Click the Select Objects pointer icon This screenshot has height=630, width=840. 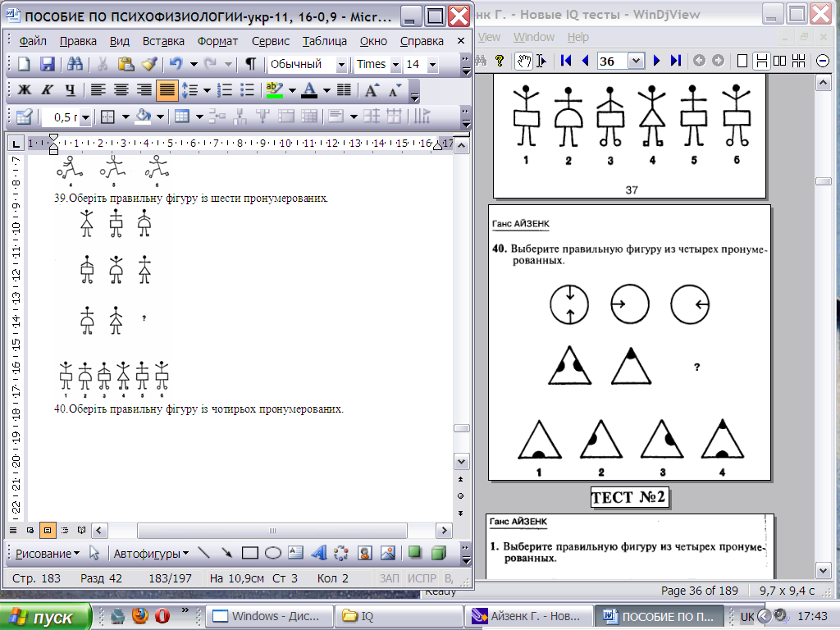point(94,553)
